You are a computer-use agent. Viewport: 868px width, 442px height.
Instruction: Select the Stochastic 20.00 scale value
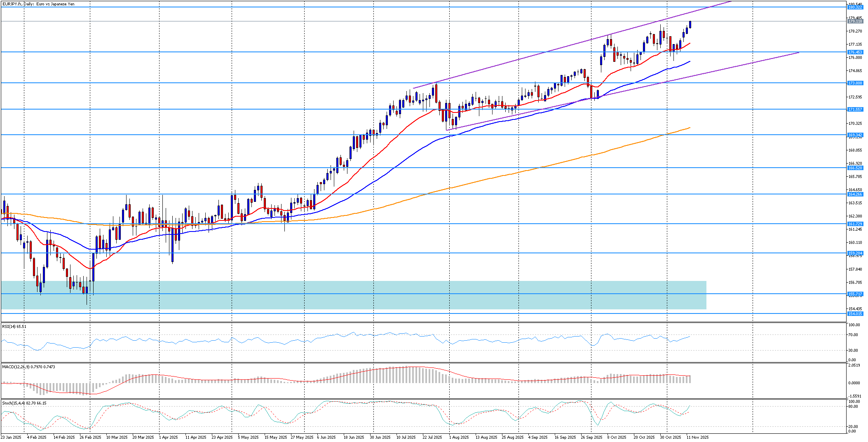tap(853, 427)
